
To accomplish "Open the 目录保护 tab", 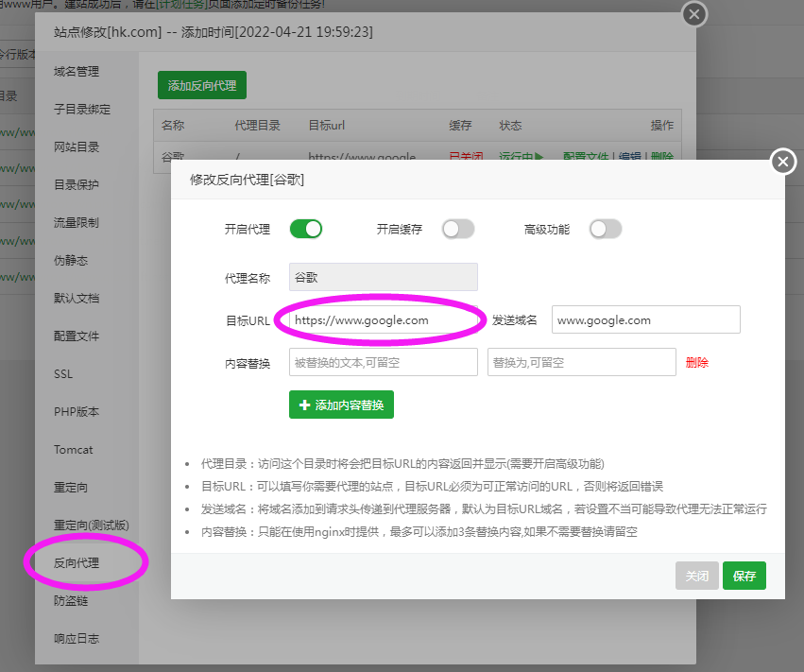I will [77, 184].
